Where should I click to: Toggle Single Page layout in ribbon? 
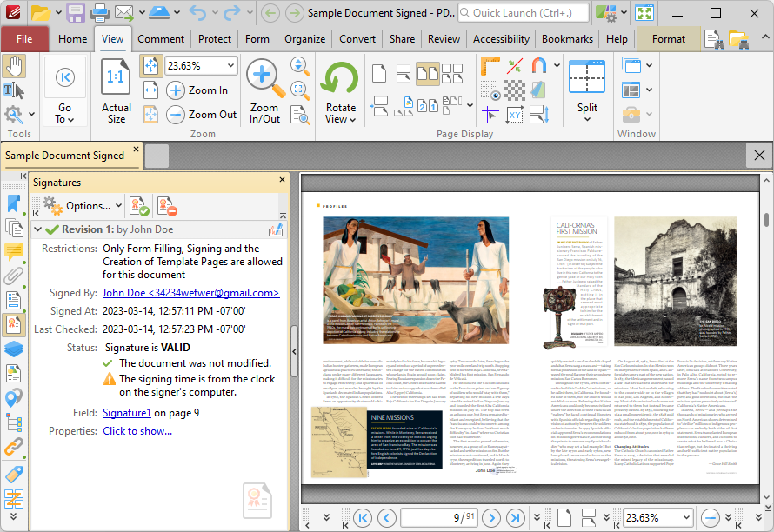pyautogui.click(x=378, y=74)
